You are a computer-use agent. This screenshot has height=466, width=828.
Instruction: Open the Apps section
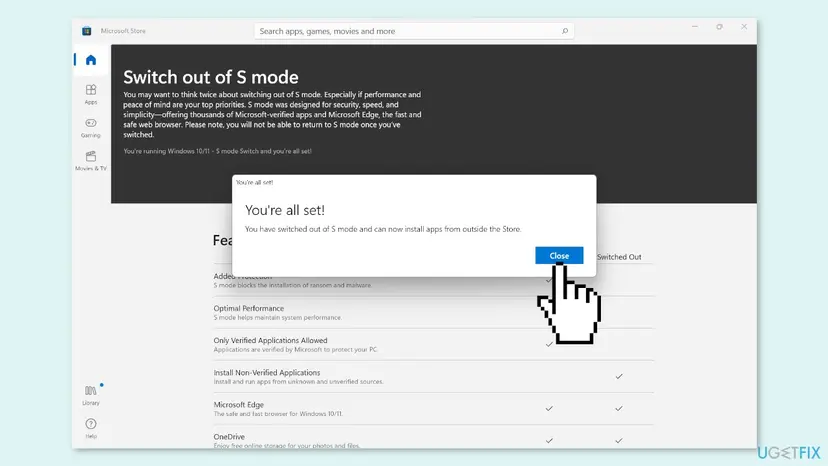point(91,94)
